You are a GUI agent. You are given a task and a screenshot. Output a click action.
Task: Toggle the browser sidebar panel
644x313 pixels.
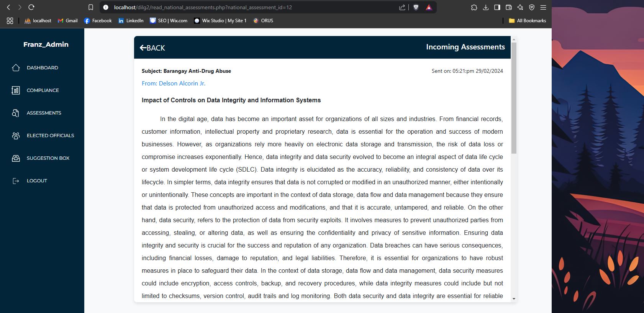(x=497, y=7)
